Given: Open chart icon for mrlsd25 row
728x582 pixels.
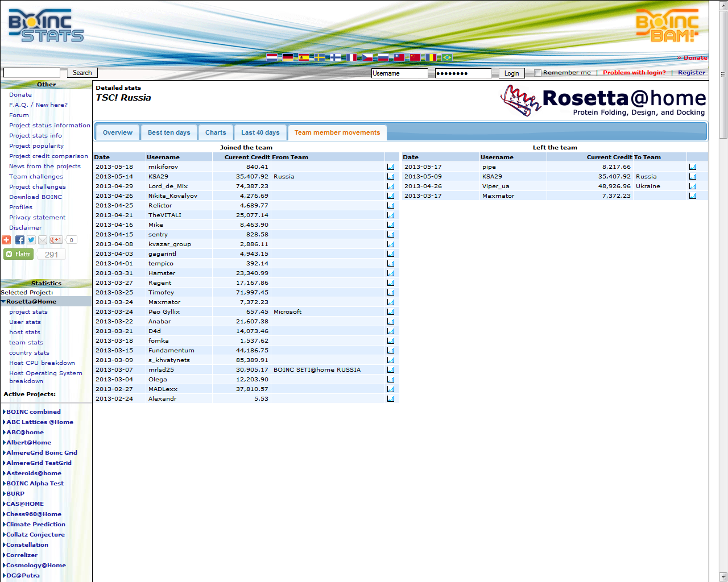Looking at the screenshot, I should (x=391, y=370).
